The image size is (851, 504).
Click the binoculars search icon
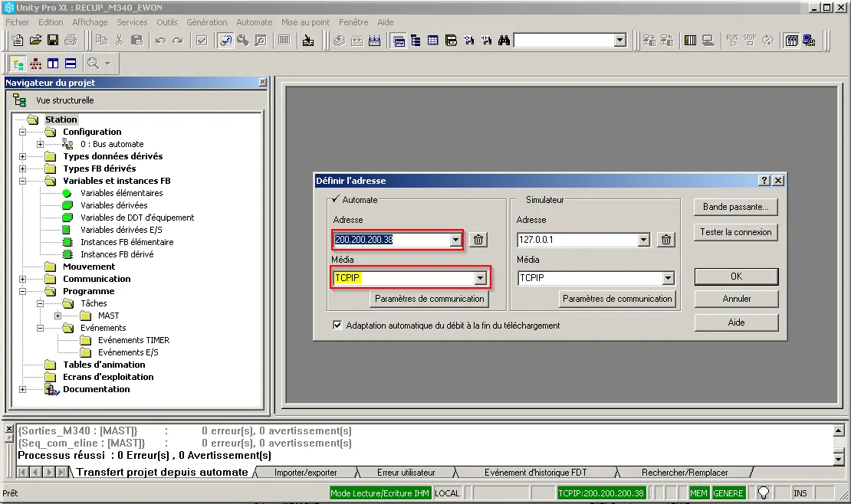tap(504, 40)
